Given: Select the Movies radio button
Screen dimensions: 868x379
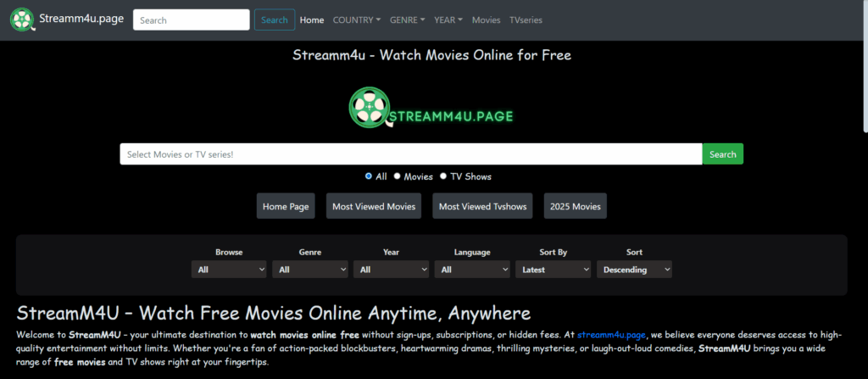Looking at the screenshot, I should (398, 176).
